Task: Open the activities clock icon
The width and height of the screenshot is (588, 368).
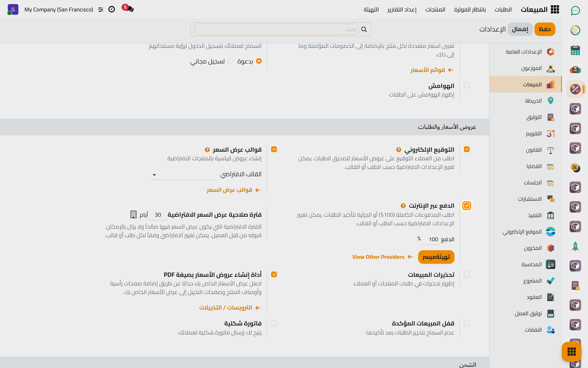Action: coord(112,9)
